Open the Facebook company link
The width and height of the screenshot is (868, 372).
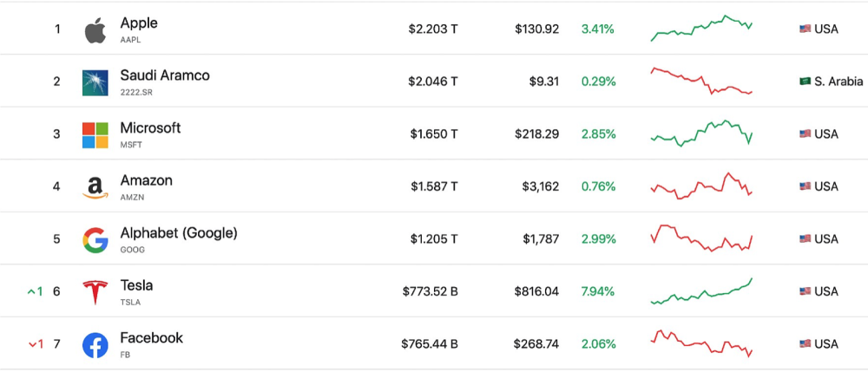[x=152, y=337]
